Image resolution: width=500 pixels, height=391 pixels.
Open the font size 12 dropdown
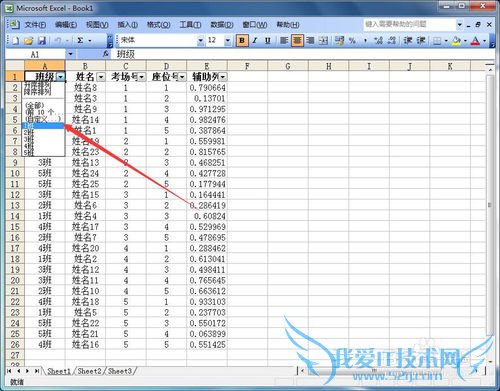228,41
